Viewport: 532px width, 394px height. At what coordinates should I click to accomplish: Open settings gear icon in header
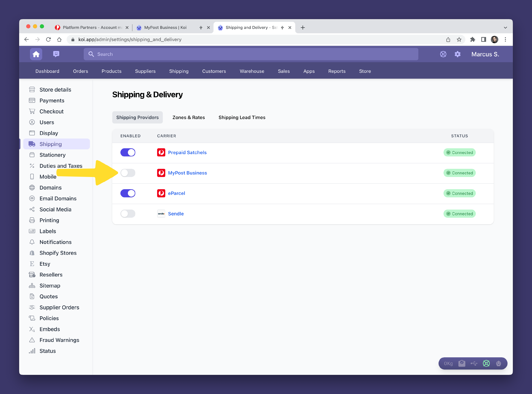coord(457,54)
